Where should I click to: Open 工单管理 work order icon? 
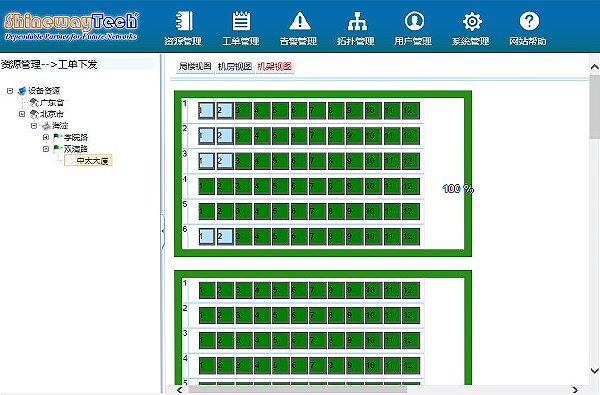pos(241,21)
